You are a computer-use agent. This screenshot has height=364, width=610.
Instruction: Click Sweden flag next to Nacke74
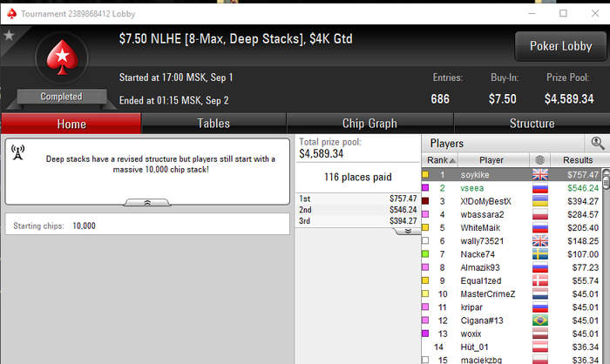click(x=540, y=254)
